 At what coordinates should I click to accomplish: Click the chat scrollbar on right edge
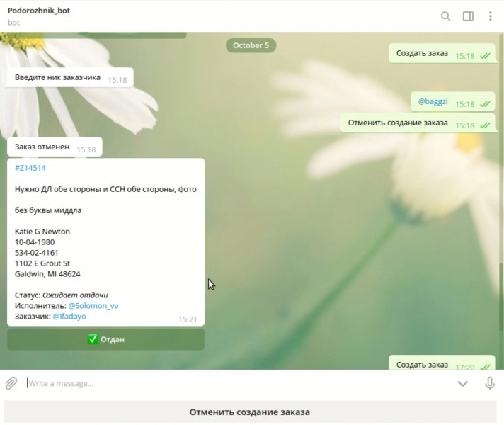click(x=500, y=296)
